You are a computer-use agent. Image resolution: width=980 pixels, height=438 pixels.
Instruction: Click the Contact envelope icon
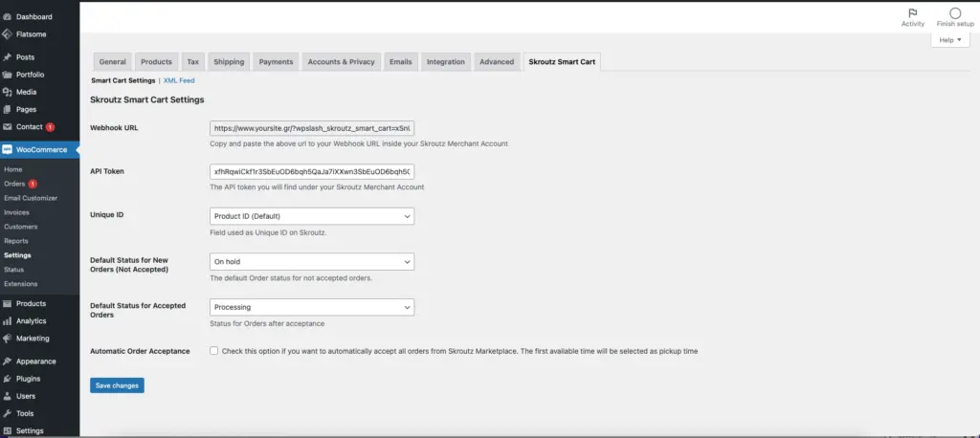[x=7, y=127]
